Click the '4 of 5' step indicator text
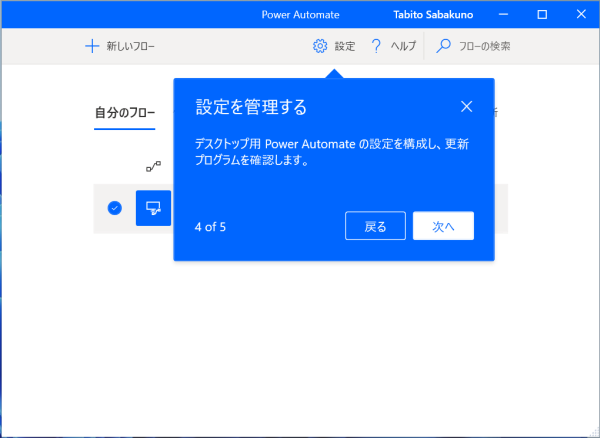The width and height of the screenshot is (600, 438). pyautogui.click(x=210, y=227)
